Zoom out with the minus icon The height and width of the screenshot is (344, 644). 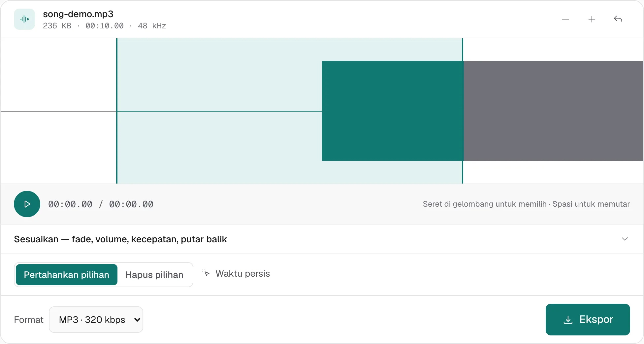tap(565, 19)
